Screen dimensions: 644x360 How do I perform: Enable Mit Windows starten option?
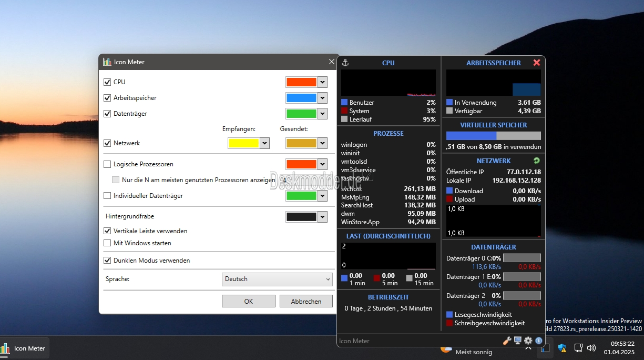pos(108,243)
